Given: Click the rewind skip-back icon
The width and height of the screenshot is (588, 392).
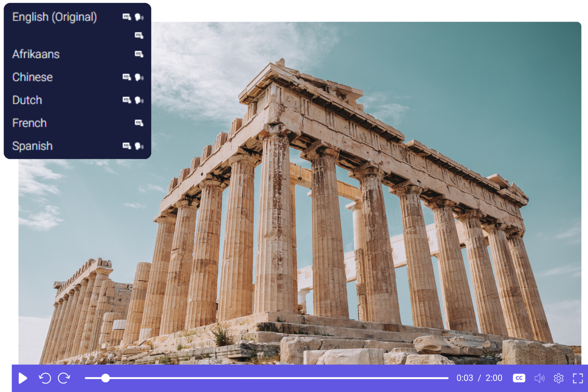Looking at the screenshot, I should (x=45, y=378).
